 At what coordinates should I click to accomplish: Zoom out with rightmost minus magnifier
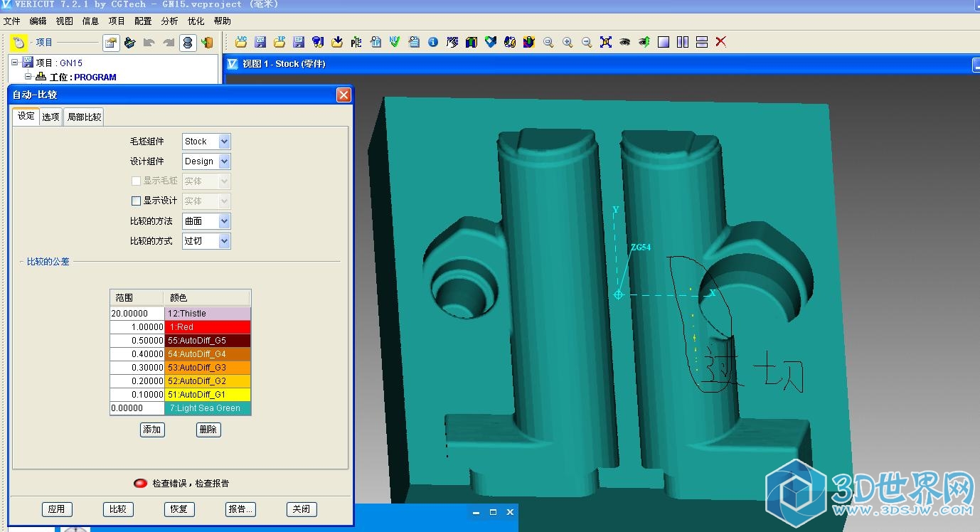click(x=587, y=42)
